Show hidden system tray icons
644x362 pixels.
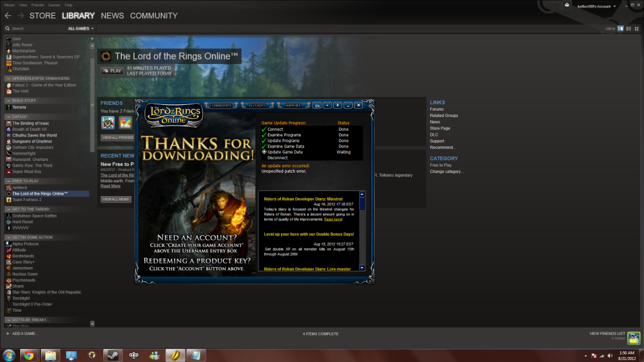[x=586, y=356]
